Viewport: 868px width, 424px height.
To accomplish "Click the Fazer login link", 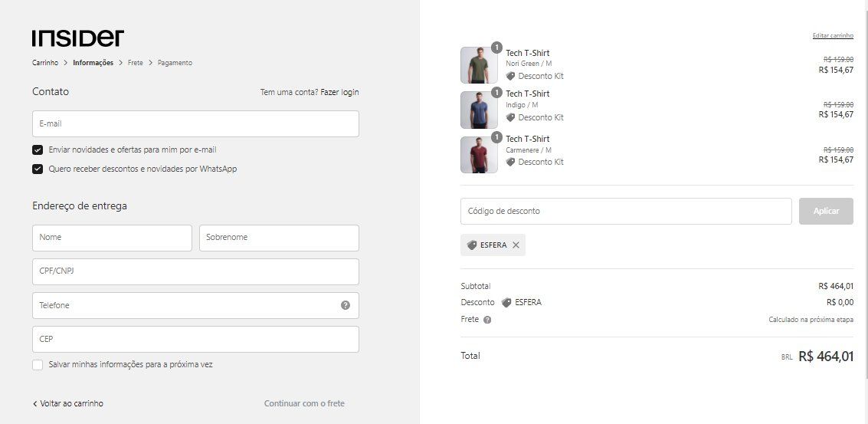I will coord(339,93).
